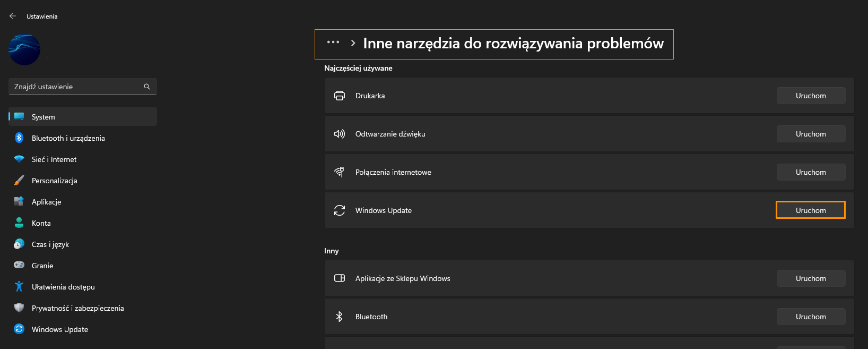Open Konta settings
Image resolution: width=868 pixels, height=349 pixels.
(x=83, y=223)
